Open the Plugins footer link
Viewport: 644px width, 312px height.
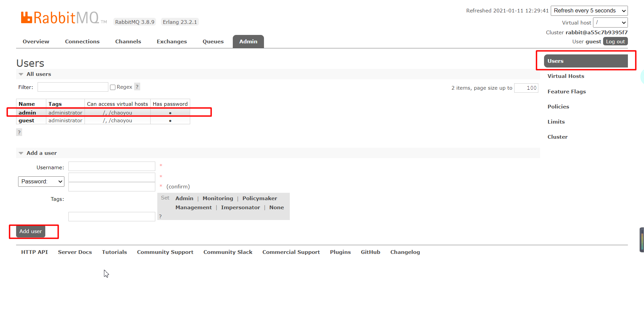(x=340, y=252)
